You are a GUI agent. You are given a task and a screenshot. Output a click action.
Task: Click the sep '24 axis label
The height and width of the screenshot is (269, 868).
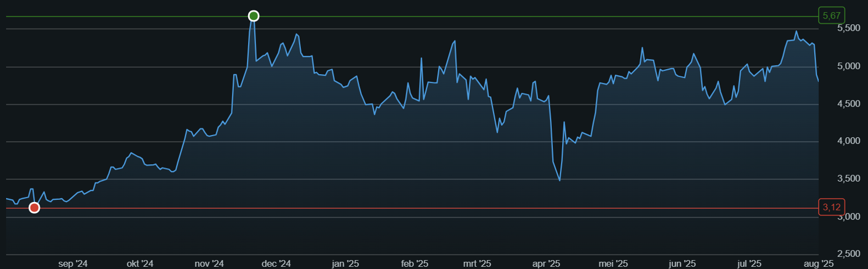[73, 264]
